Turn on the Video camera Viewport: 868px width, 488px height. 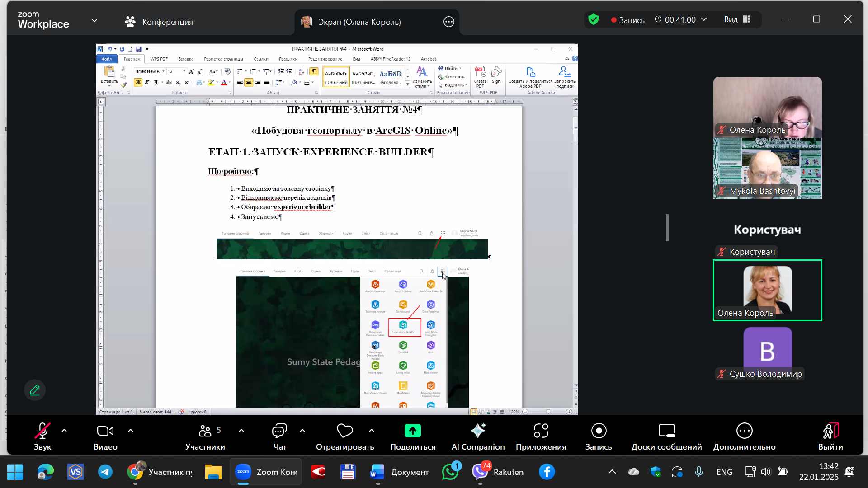105,431
